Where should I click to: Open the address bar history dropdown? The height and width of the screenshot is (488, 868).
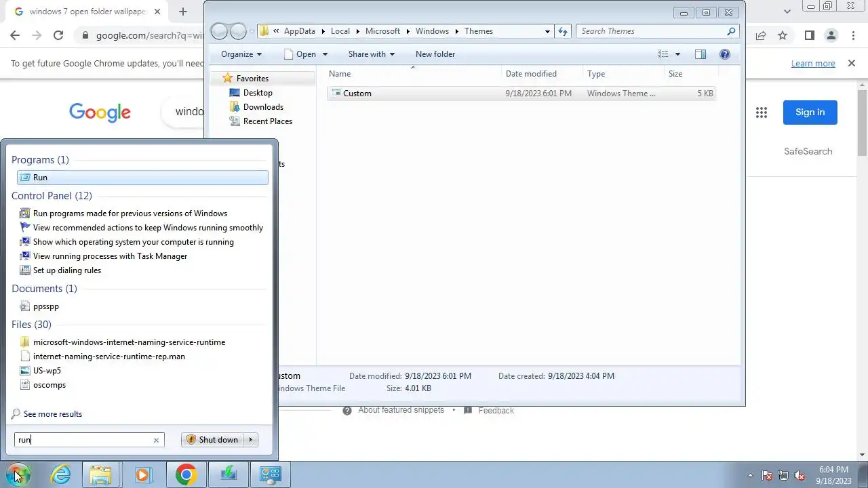[x=547, y=31]
